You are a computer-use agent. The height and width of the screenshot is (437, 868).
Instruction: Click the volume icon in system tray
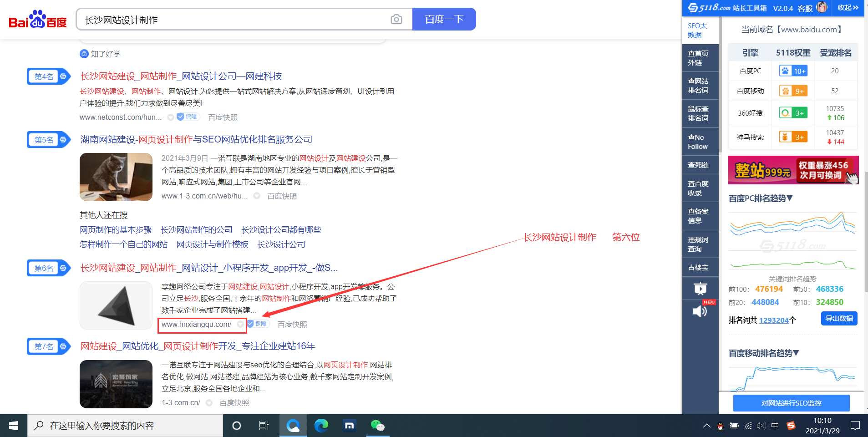[761, 426]
